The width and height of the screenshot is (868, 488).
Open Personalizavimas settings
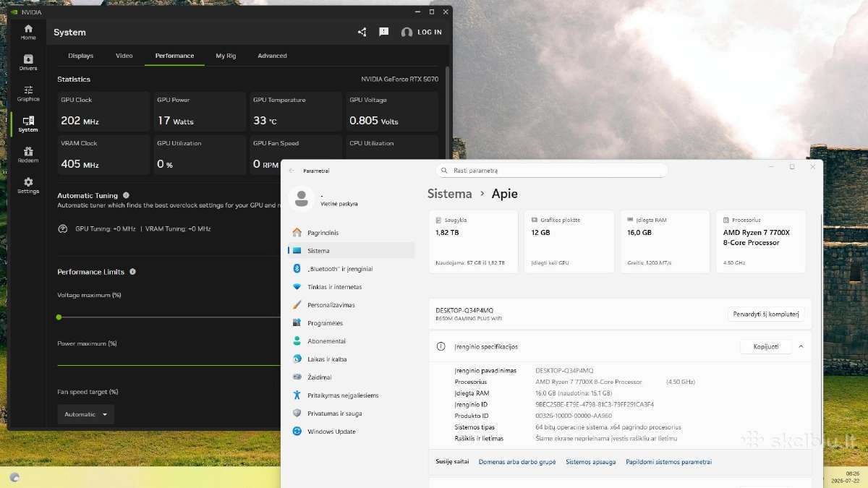click(x=351, y=305)
